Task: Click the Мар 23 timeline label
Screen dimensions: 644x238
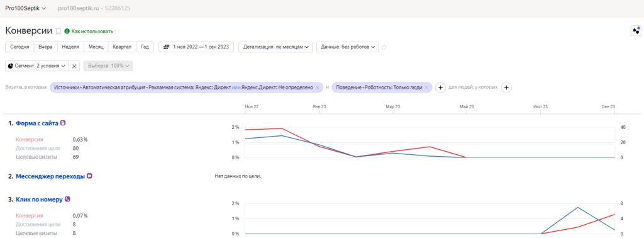Action: tap(393, 106)
